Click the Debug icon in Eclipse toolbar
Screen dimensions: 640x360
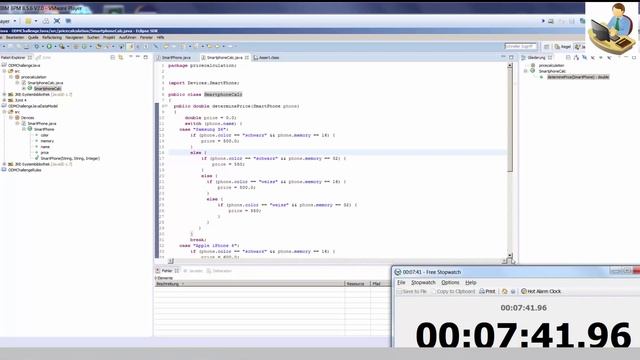(36, 47)
